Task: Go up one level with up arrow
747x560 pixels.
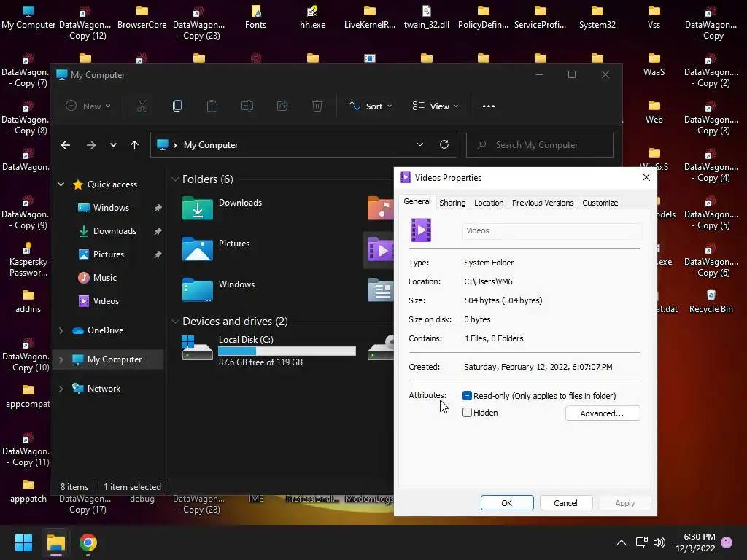Action: [135, 145]
